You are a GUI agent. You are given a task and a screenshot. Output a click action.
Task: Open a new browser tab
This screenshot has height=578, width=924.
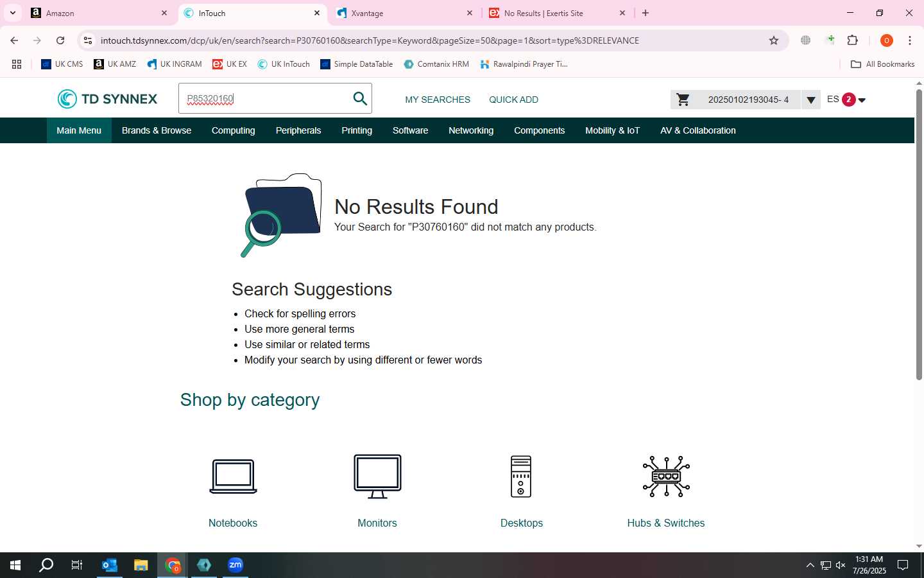646,13
